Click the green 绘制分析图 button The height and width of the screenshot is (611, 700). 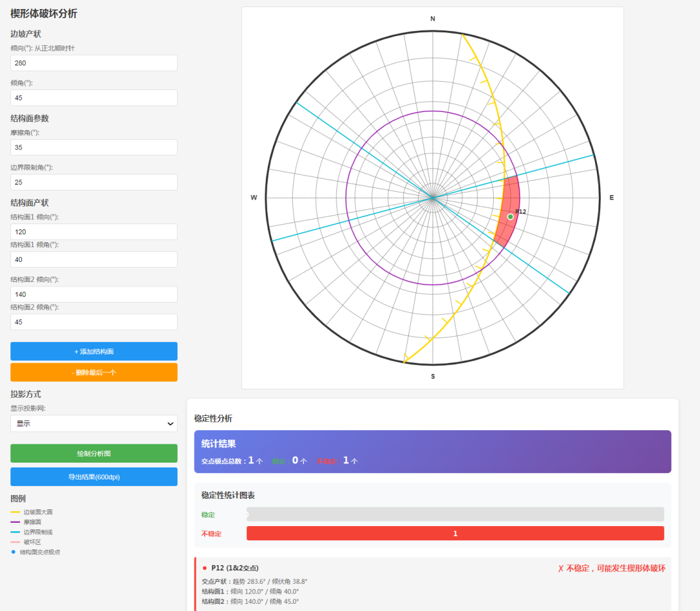click(x=94, y=454)
